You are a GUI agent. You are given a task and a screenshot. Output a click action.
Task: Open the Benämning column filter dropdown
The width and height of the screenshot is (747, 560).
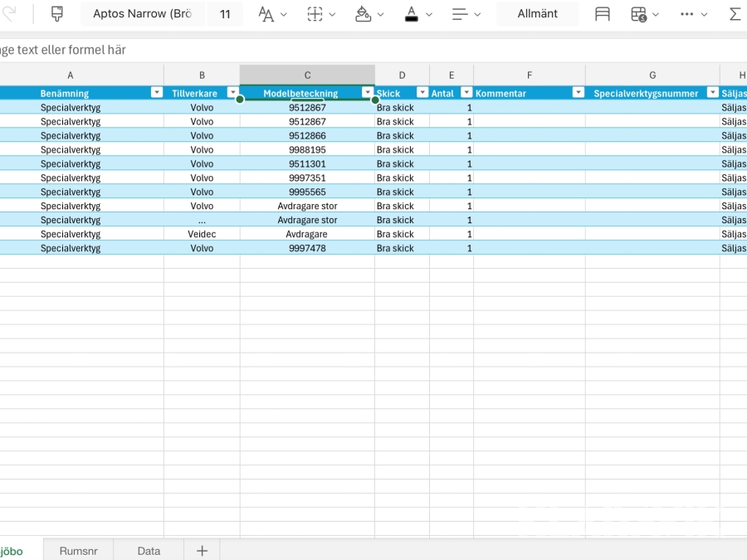point(156,93)
